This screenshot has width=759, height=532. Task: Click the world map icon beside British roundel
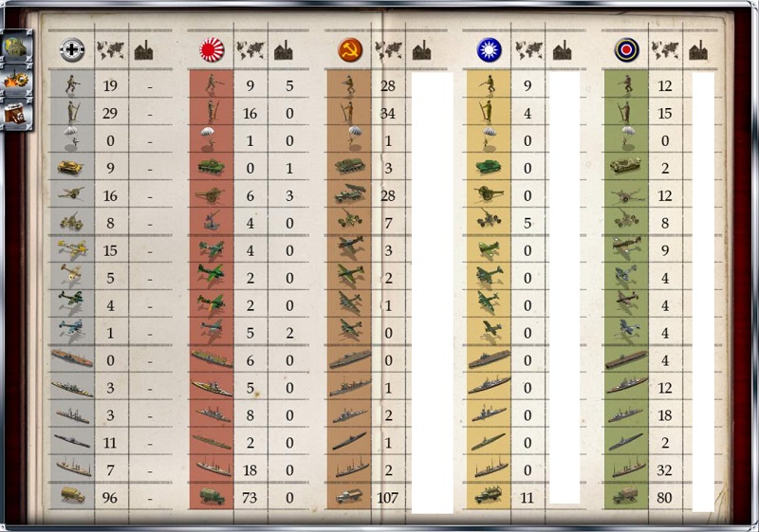665,50
